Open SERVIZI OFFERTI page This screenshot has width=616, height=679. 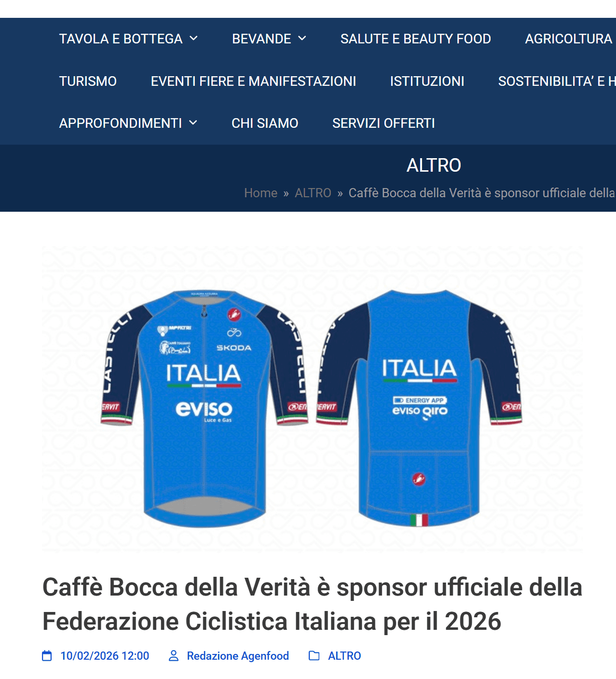[x=383, y=123]
